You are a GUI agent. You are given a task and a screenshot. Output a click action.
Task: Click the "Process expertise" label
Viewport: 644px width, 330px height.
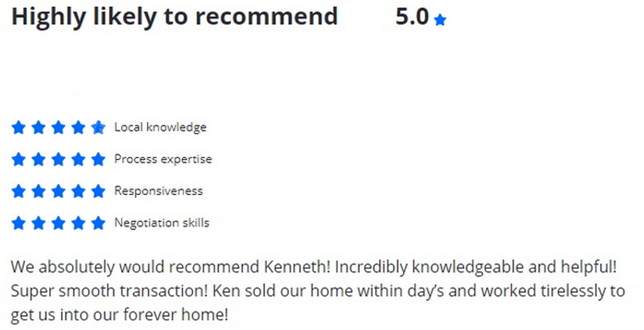[163, 159]
